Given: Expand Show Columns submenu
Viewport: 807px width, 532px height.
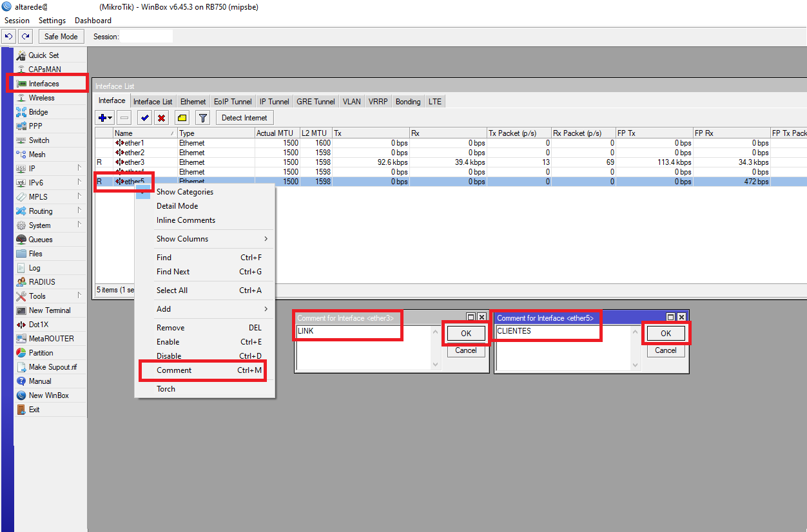Looking at the screenshot, I should coord(204,239).
